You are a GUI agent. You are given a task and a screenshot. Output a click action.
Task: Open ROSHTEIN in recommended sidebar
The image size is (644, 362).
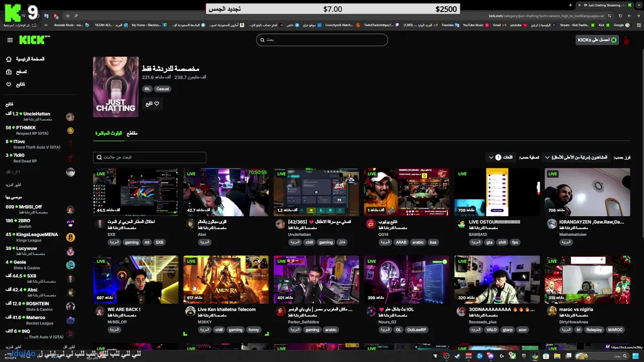coord(39,306)
